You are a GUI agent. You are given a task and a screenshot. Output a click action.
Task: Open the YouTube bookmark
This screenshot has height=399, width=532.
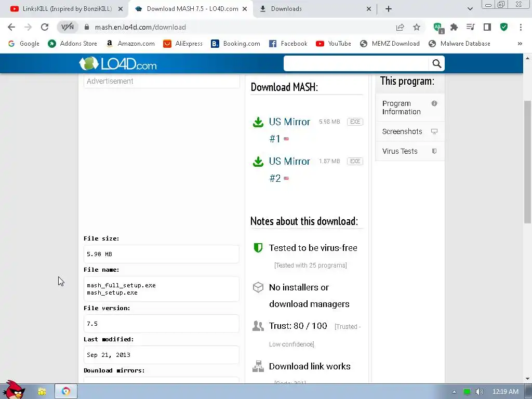click(x=333, y=44)
